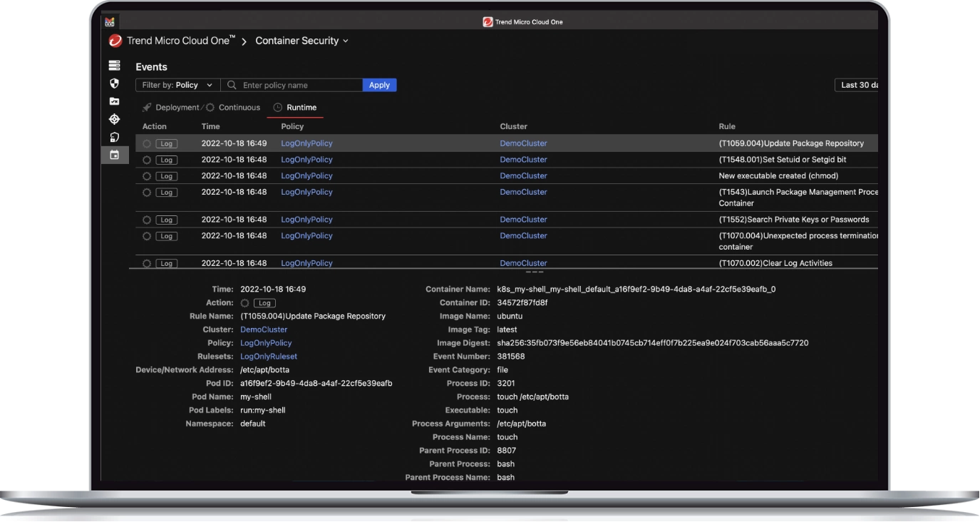980x522 pixels.
Task: Click the mail icon in top-left corner
Action: tap(110, 22)
